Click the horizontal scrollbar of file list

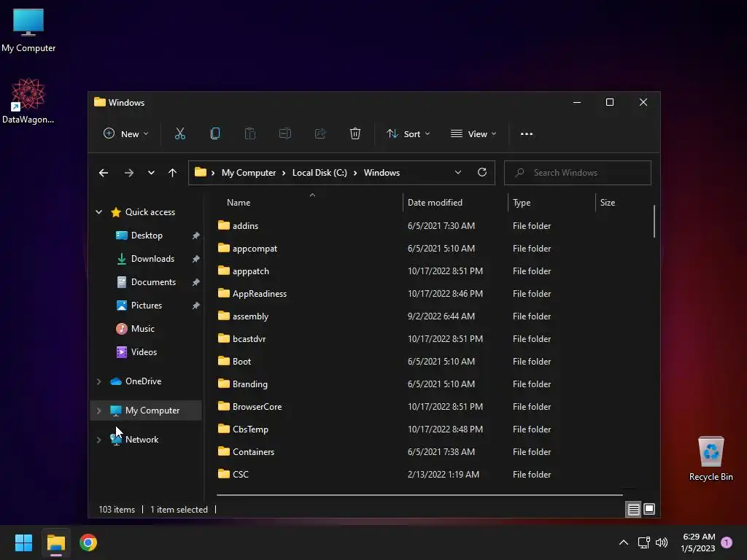[419, 495]
